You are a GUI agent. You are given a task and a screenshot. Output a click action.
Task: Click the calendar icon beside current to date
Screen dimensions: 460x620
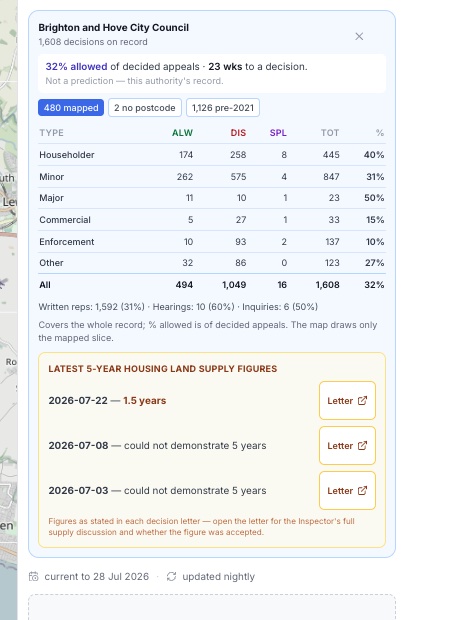point(34,577)
